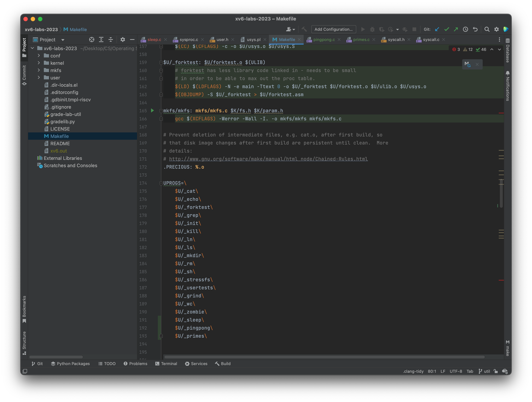The image size is (532, 402).
Task: Run mkfs target via green gutter arrow
Action: [x=152, y=111]
